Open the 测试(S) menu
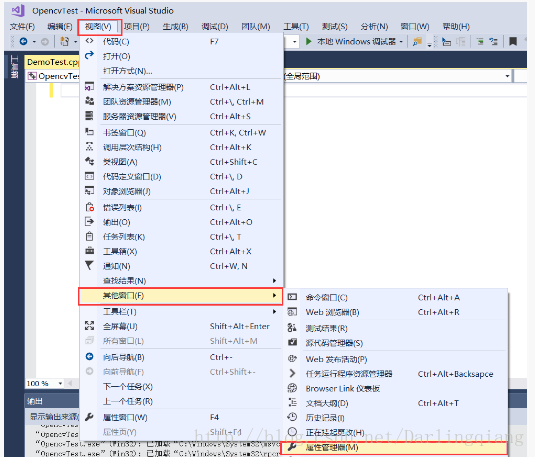This screenshot has width=535, height=457. pyautogui.click(x=334, y=27)
